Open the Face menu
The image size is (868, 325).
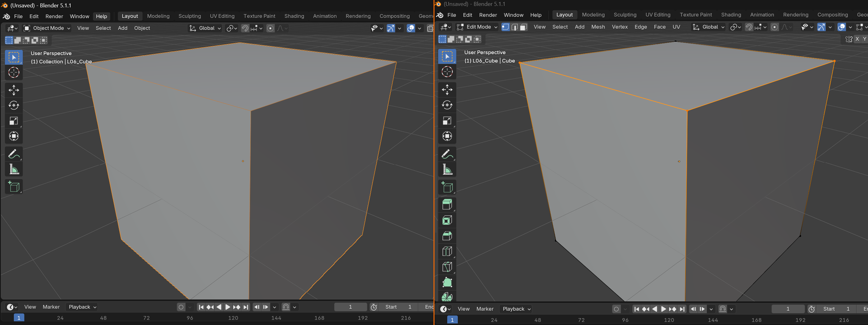pyautogui.click(x=659, y=27)
